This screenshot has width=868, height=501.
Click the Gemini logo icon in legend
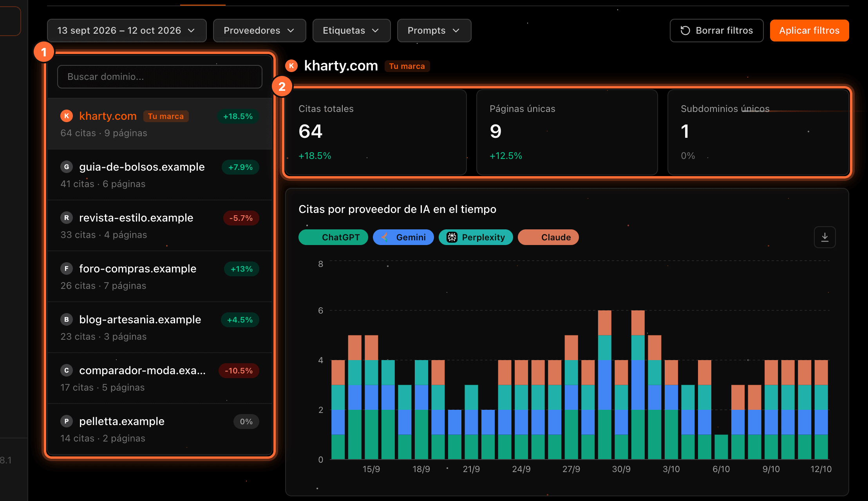[x=385, y=237]
